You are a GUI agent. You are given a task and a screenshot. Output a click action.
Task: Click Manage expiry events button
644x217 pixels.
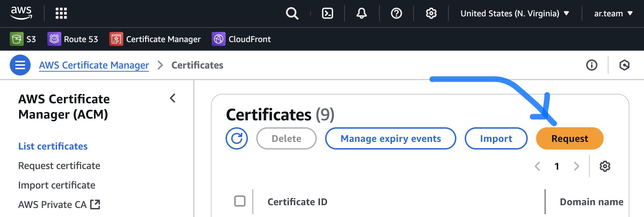coord(391,138)
